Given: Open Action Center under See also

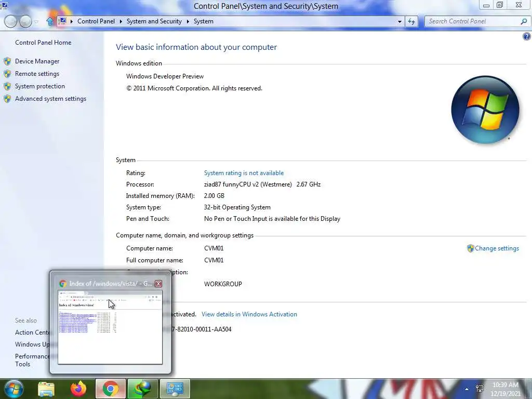Looking at the screenshot, I should coord(33,332).
